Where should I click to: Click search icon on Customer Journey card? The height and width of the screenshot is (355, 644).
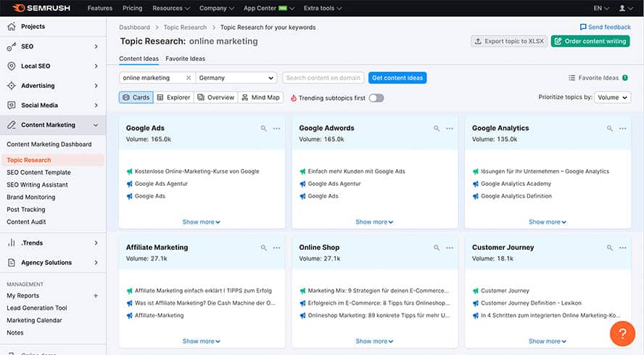click(610, 248)
